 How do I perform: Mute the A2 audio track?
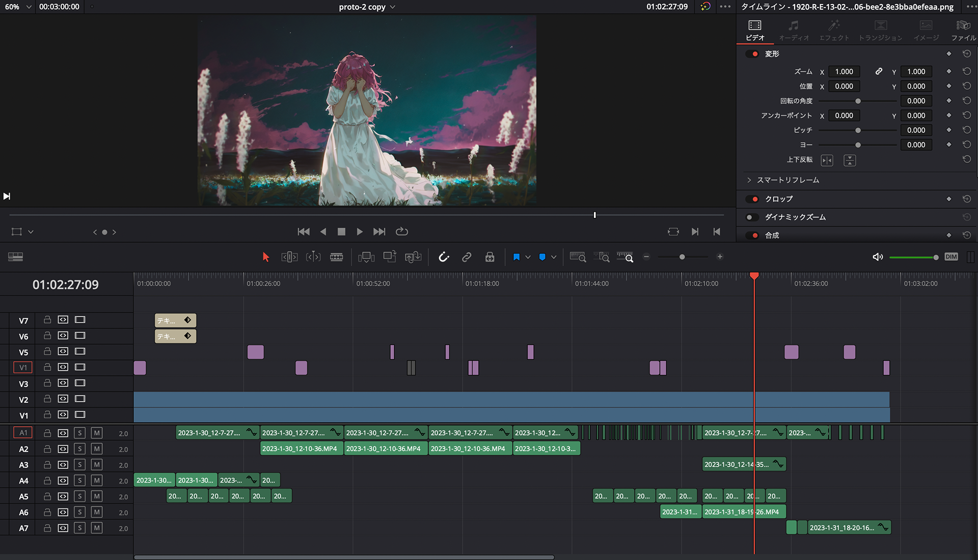pos(96,449)
